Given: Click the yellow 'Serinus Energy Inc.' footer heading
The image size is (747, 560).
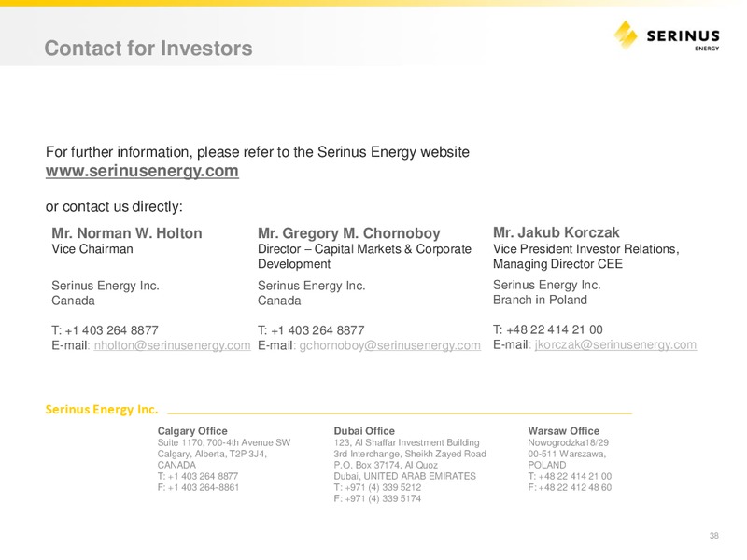Looking at the screenshot, I should click(102, 409).
